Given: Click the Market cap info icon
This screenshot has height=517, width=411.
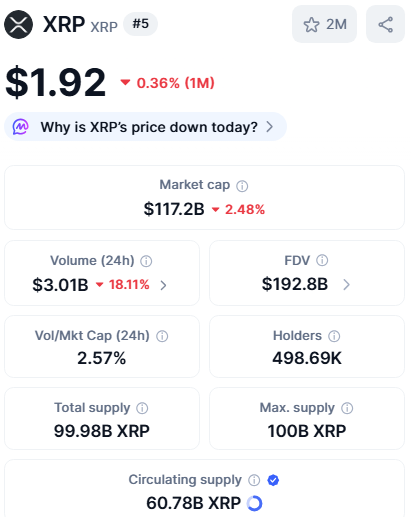Looking at the screenshot, I should point(242,186).
